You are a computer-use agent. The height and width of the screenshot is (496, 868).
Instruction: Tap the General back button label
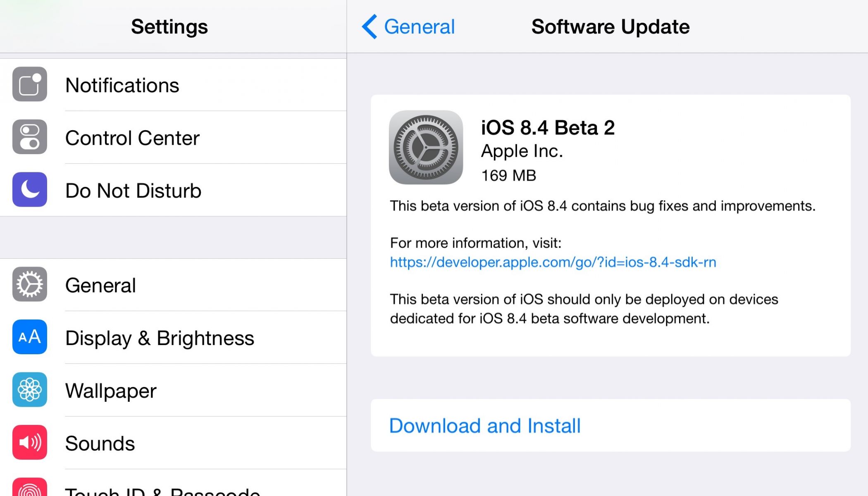(x=419, y=27)
